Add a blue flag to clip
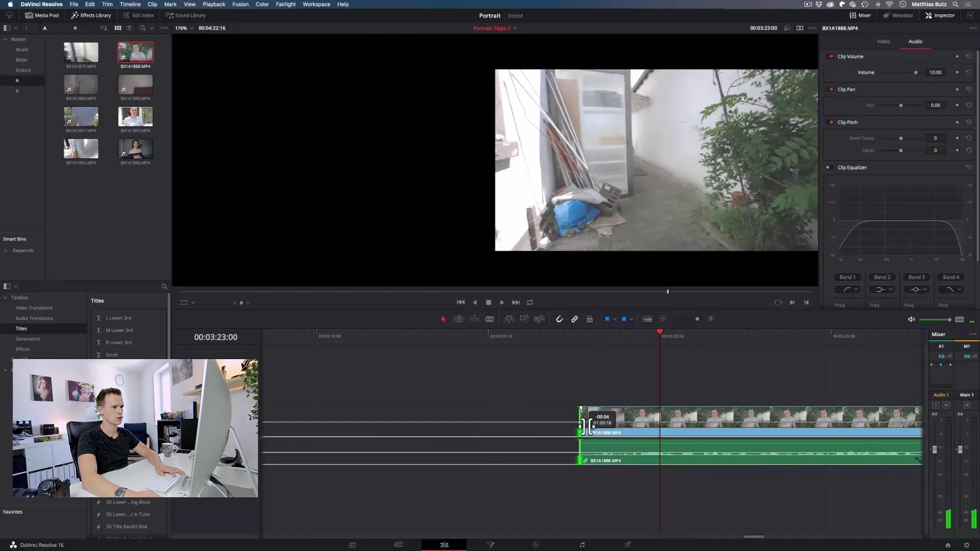Image resolution: width=980 pixels, height=551 pixels. pyautogui.click(x=607, y=319)
